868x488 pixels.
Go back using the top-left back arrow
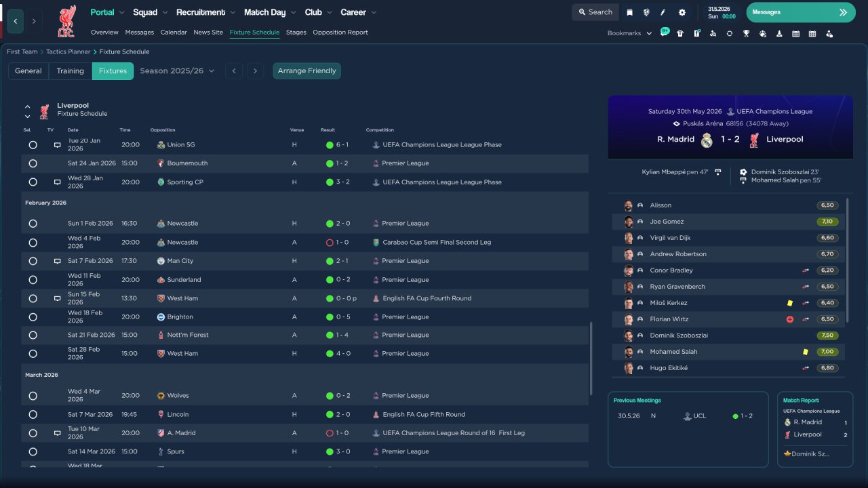[x=16, y=21]
